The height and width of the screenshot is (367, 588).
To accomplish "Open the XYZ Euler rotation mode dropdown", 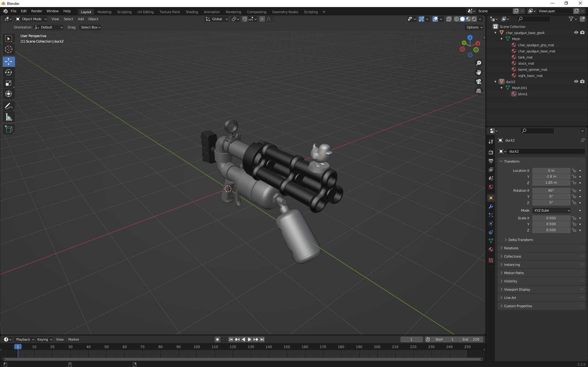I will 551,210.
